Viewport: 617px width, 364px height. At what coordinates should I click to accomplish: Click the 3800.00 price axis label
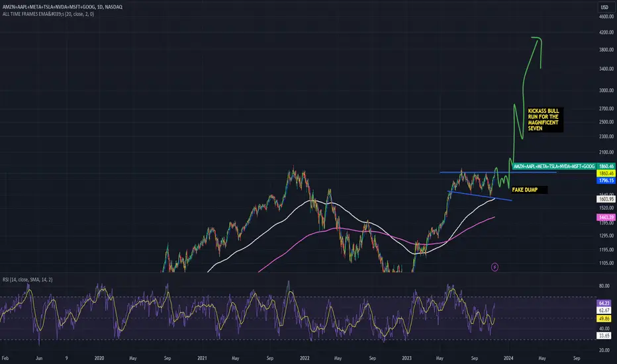click(x=606, y=50)
